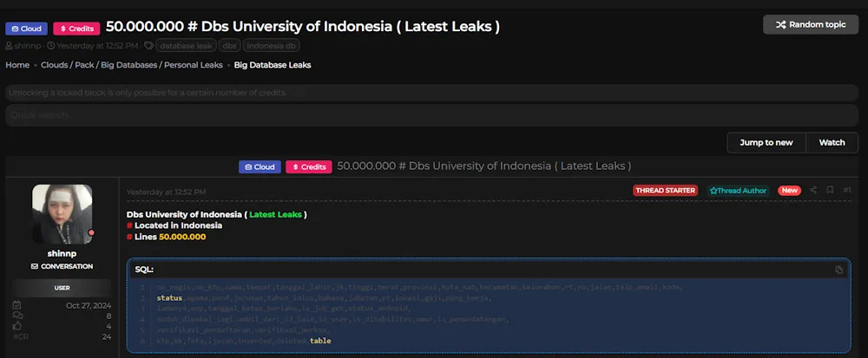
Task: Open shinnp's avatar image
Action: click(62, 214)
